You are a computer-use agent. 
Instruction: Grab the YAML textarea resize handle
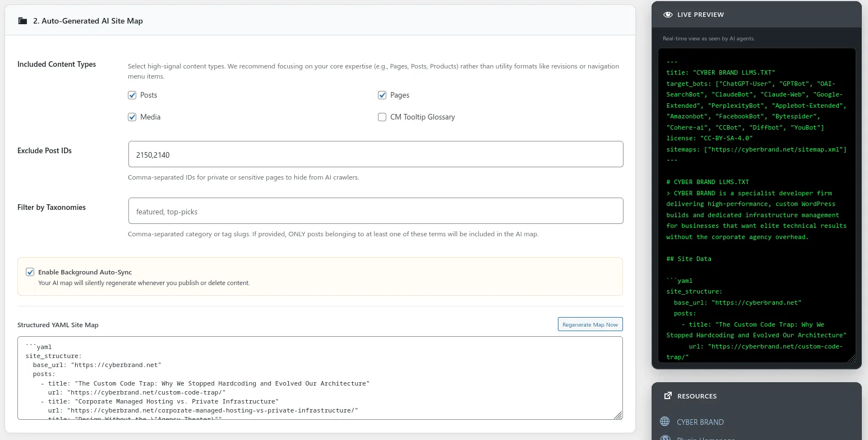[618, 415]
